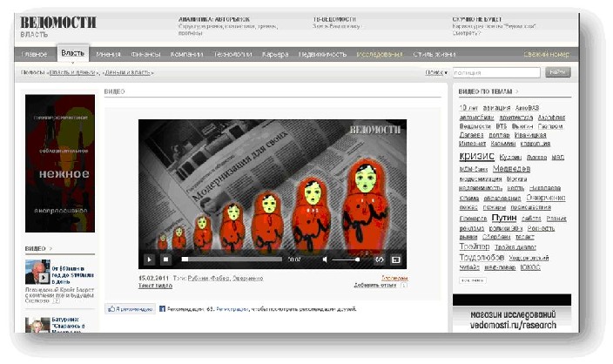Select the ЮКОС topic tag
613x364 pixels.
(x=530, y=267)
